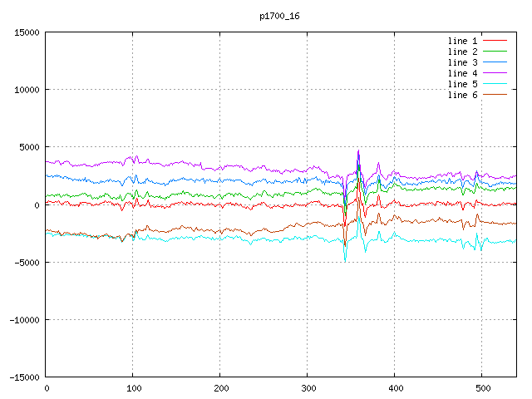Select the 'line 1' legend label
This screenshot has width=532, height=399.
click(x=463, y=41)
